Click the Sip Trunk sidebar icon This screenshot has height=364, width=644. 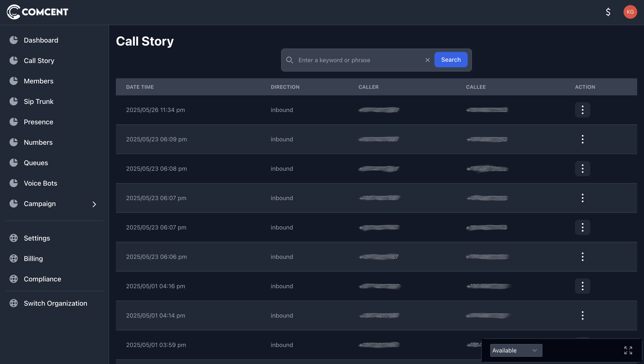tap(13, 102)
